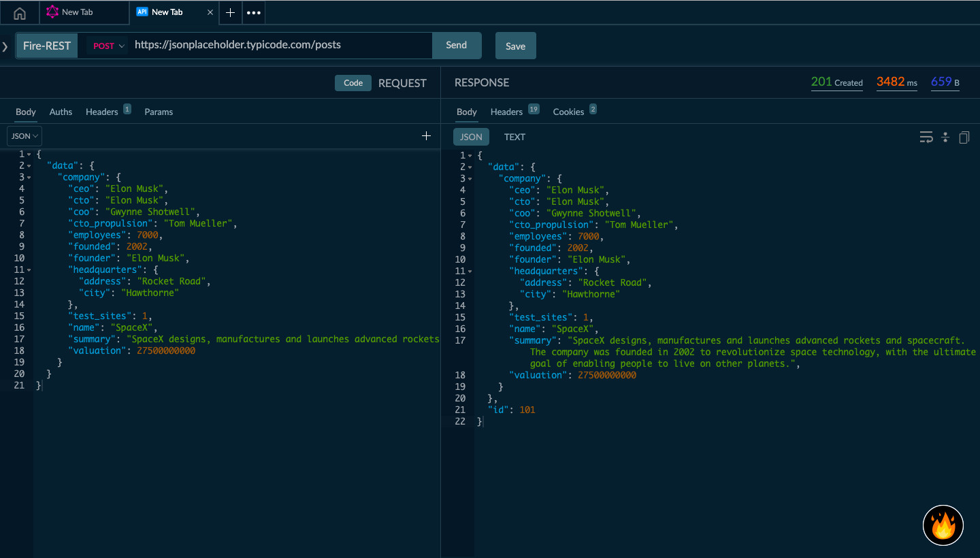
Task: Open the home tab icon
Action: pyautogui.click(x=20, y=12)
